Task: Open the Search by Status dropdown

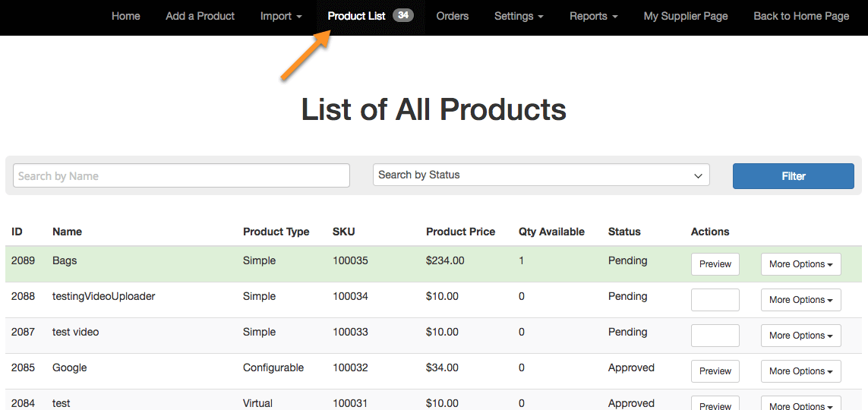Action: point(541,175)
